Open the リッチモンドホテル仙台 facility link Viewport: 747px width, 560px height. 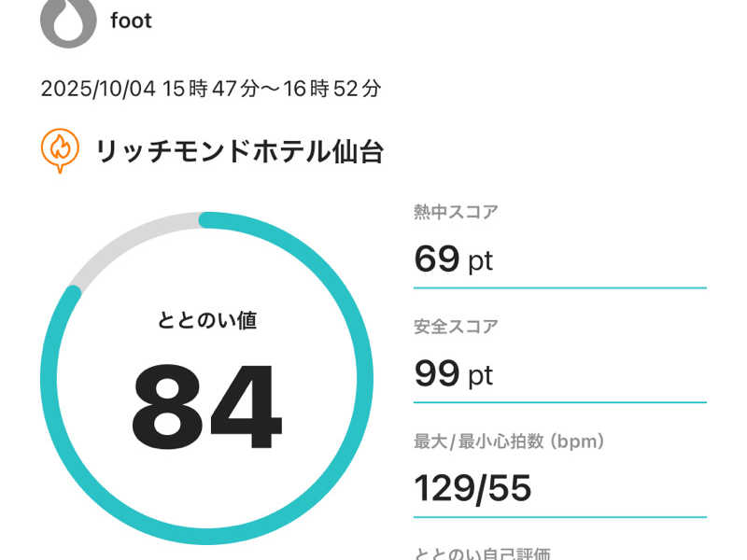[239, 150]
